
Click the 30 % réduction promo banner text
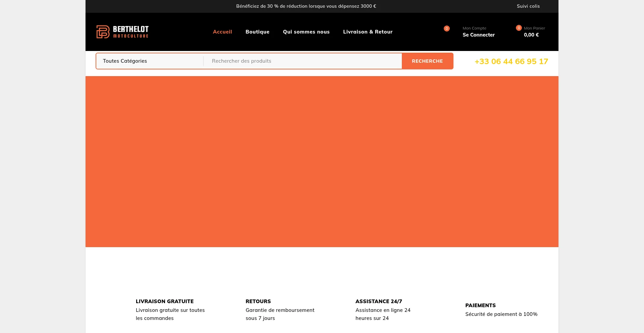click(x=306, y=6)
